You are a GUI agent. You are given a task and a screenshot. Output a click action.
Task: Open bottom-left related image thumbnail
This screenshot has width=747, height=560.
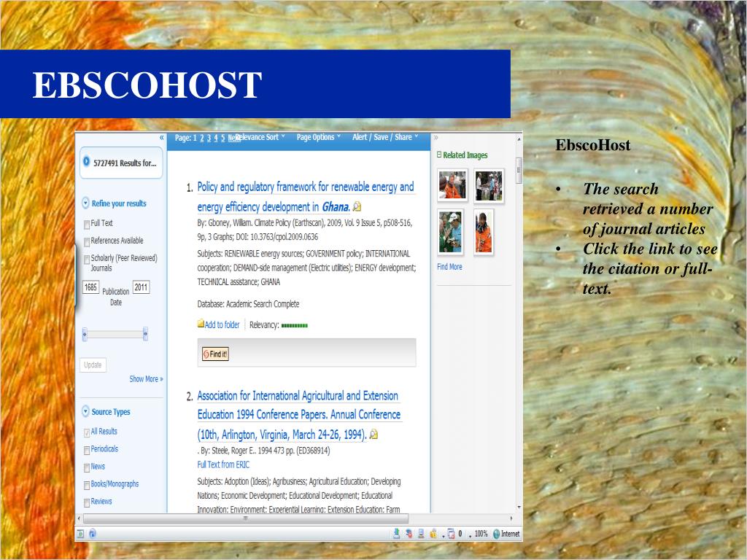point(451,232)
